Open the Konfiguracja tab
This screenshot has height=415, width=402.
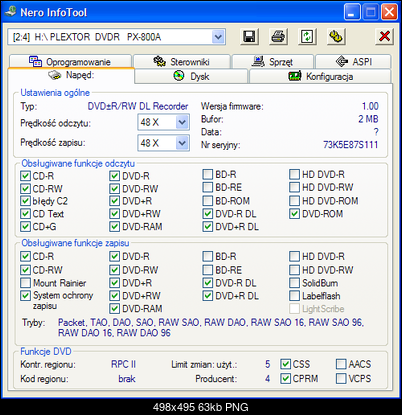tap(320, 76)
